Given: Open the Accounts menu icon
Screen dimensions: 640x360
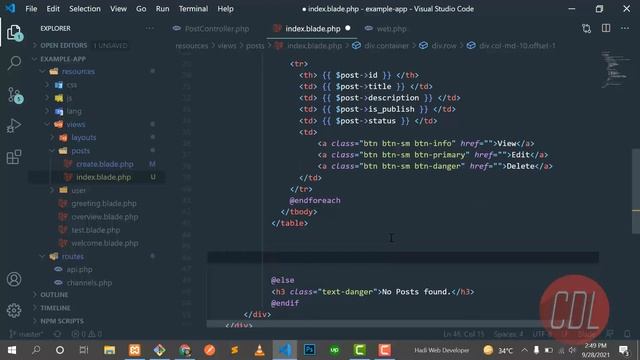Looking at the screenshot, I should click(14, 279).
